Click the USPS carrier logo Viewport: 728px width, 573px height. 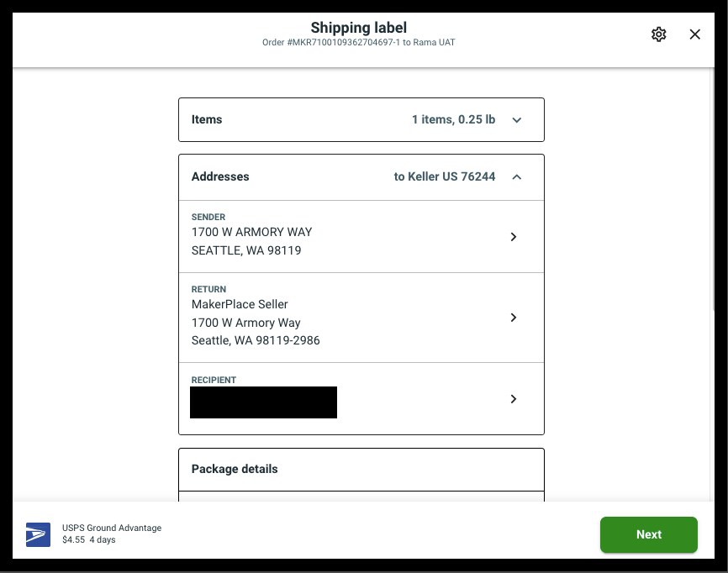(37, 534)
